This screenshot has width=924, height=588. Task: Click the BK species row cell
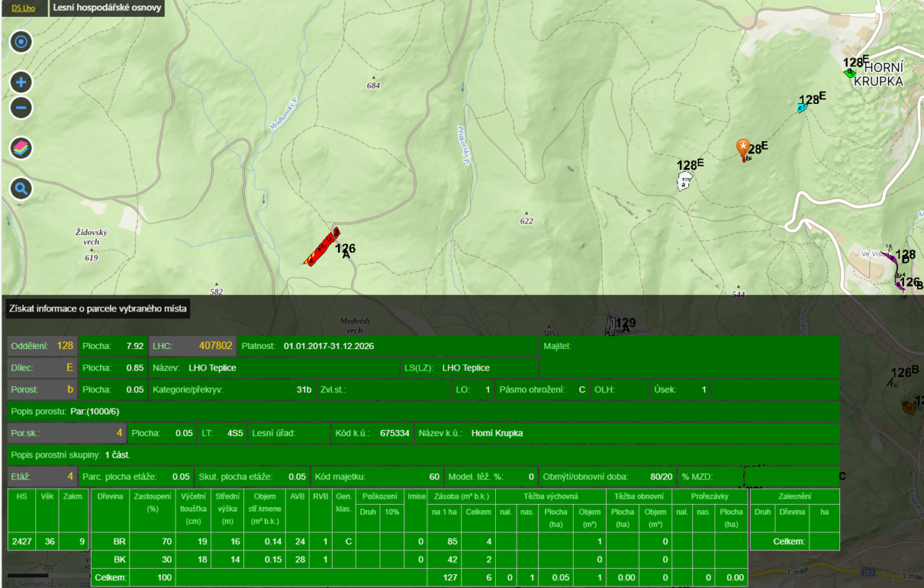(x=109, y=559)
